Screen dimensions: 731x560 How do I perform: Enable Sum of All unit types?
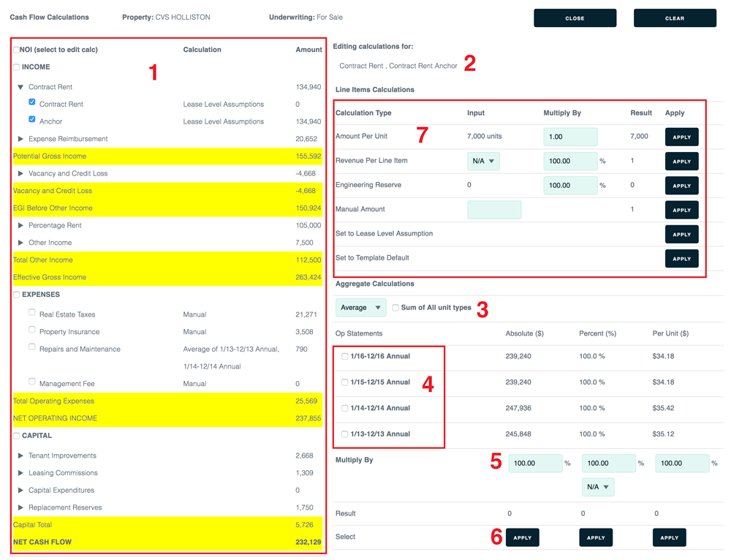[x=395, y=308]
